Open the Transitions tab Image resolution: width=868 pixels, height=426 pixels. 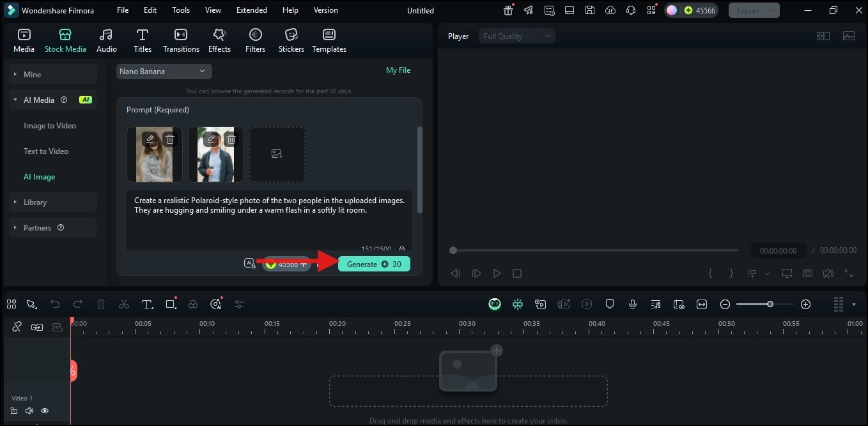coord(181,40)
